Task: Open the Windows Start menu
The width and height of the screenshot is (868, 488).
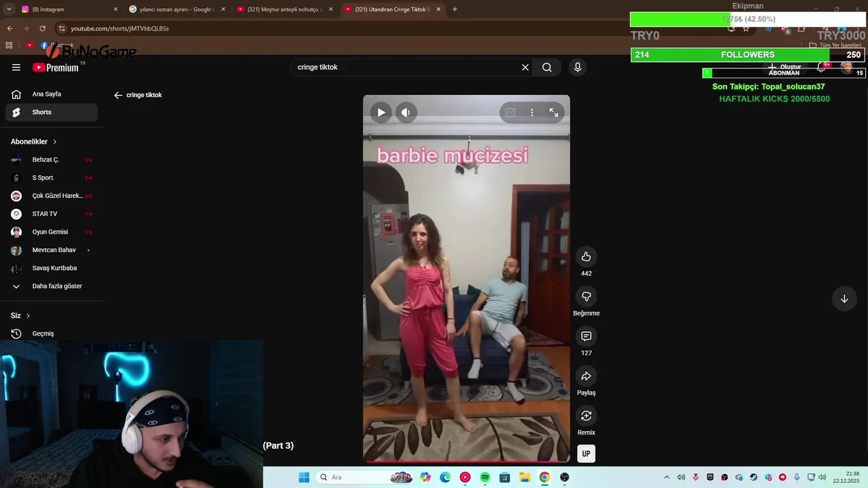Action: [304, 477]
